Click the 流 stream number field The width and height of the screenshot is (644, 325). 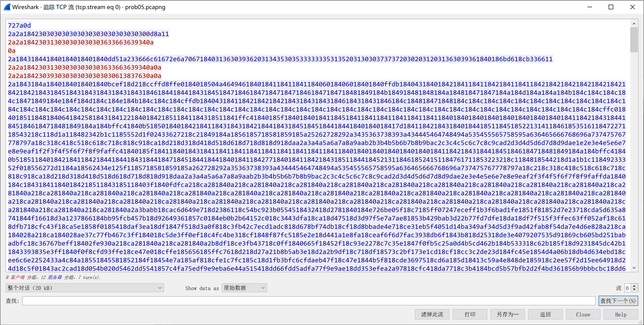[627, 288]
